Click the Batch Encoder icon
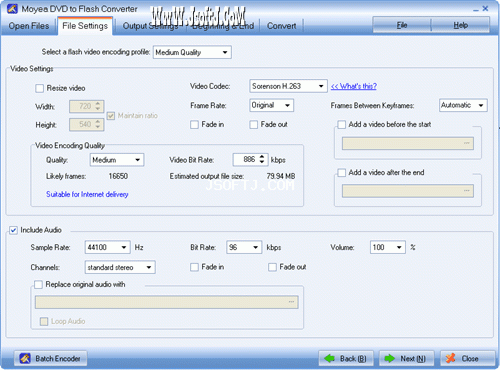500x370 pixels. tap(25, 358)
